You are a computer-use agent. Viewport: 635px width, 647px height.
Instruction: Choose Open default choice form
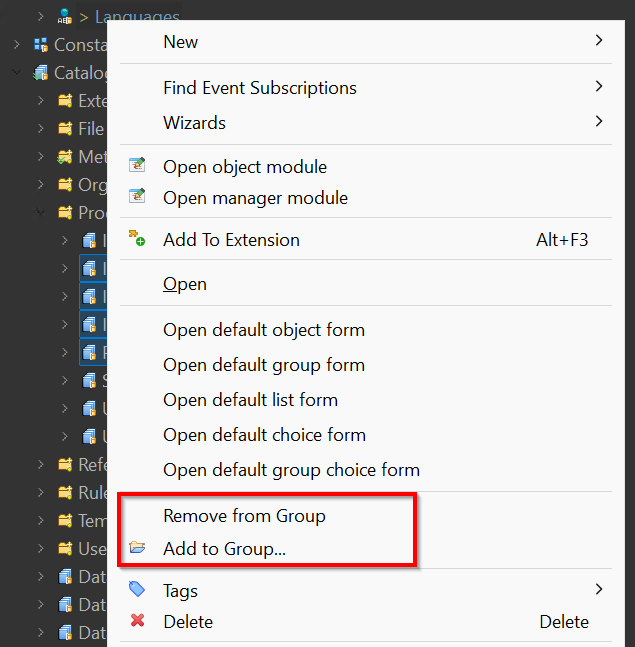click(366, 435)
